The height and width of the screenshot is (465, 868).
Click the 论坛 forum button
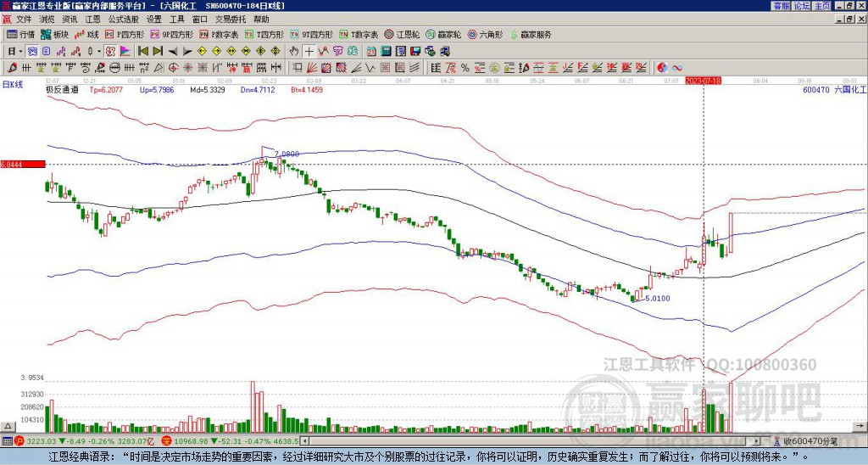tap(802, 6)
